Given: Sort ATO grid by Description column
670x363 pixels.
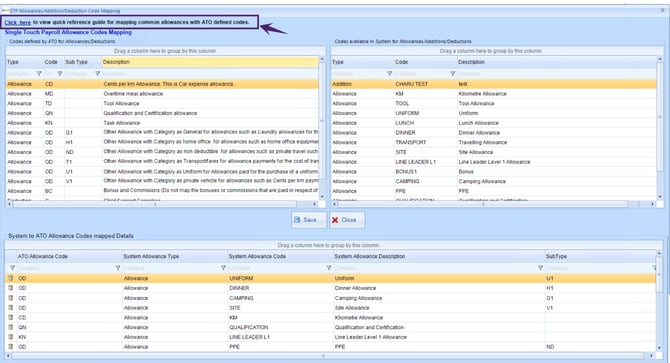Looking at the screenshot, I should (210, 62).
